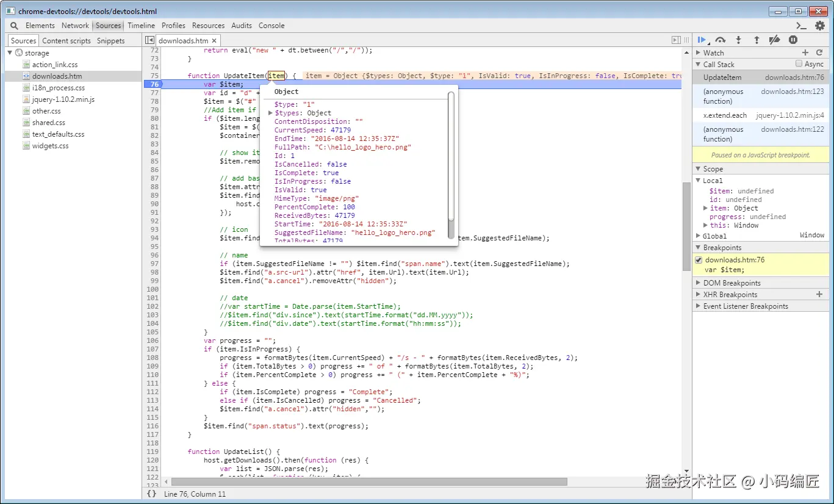Screen dimensions: 834x504
Task: Expand DOM Breakpoints section
Action: pyautogui.click(x=698, y=283)
